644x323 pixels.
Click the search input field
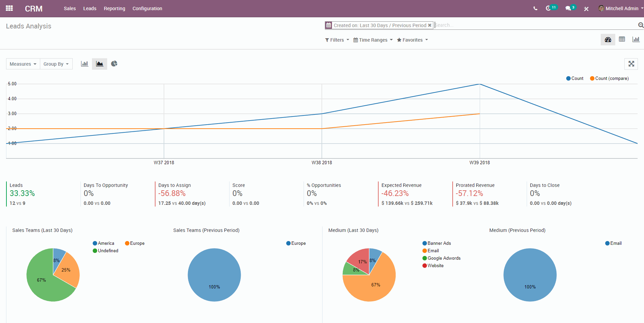490,25
